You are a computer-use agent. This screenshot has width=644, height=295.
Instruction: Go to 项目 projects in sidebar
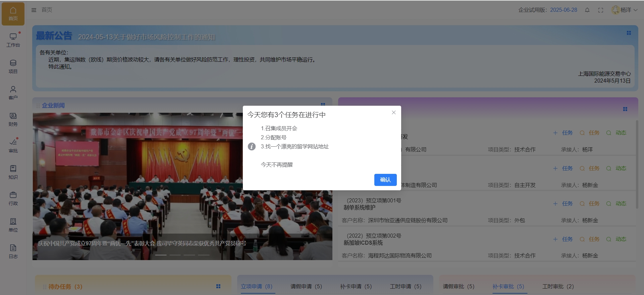pos(13,66)
